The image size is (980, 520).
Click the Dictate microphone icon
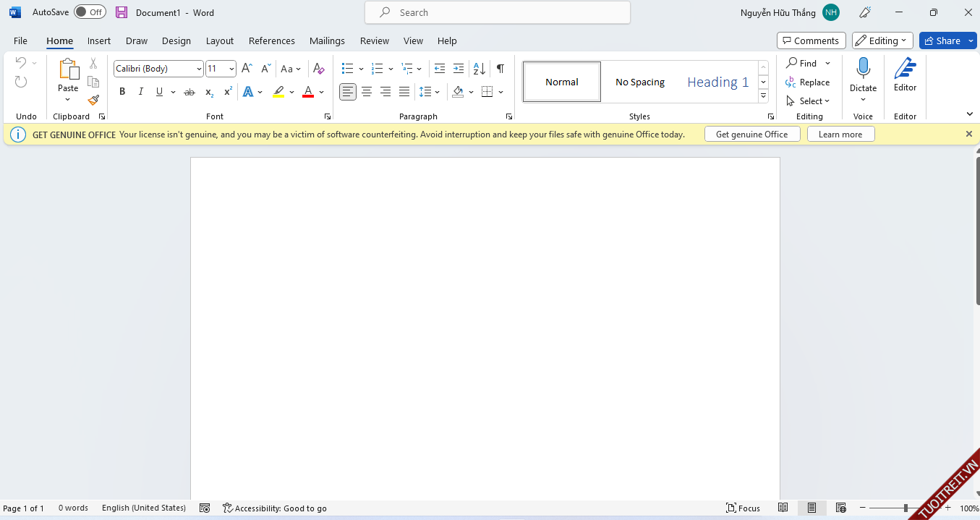863,69
